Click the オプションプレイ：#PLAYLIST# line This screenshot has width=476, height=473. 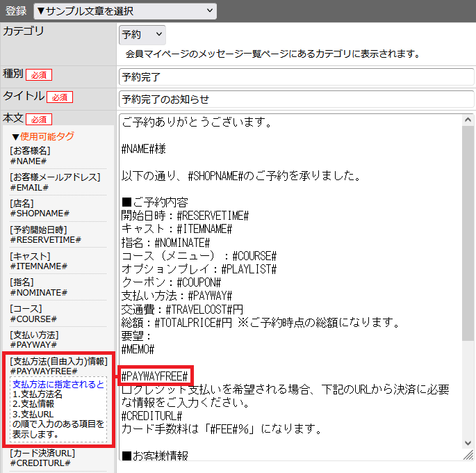point(199,269)
